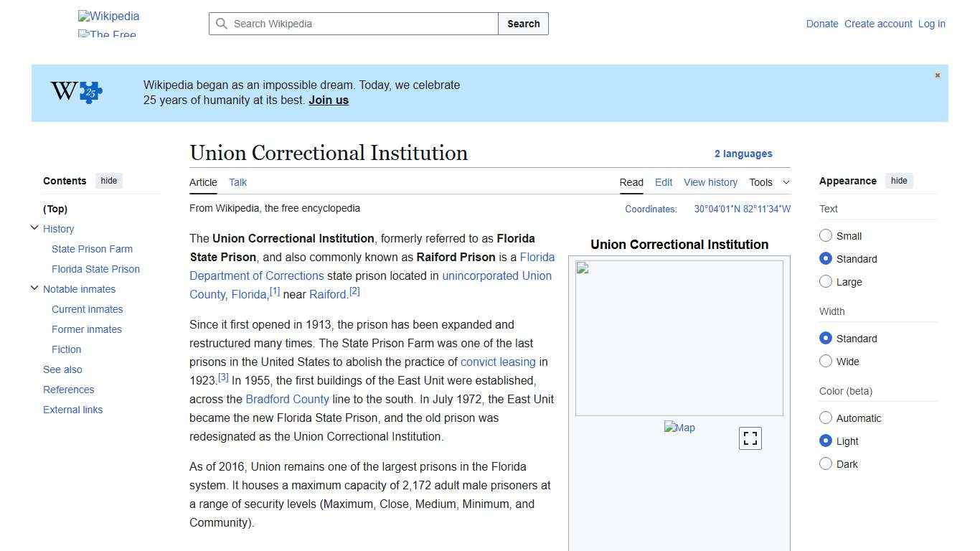Select Large text size
Screen dimensions: 980x551
pyautogui.click(x=826, y=281)
